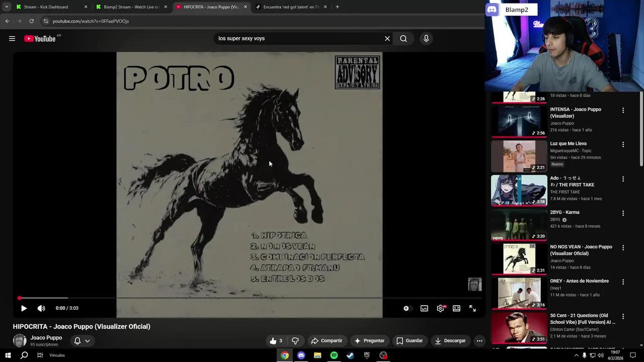This screenshot has width=644, height=362.
Task: Close the Blamp2 Stream tab
Action: (x=166, y=7)
